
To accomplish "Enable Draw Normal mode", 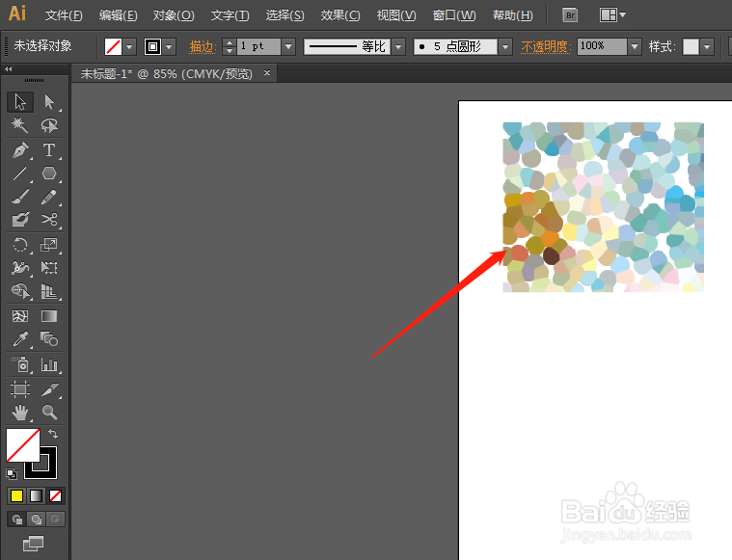I will [x=17, y=519].
